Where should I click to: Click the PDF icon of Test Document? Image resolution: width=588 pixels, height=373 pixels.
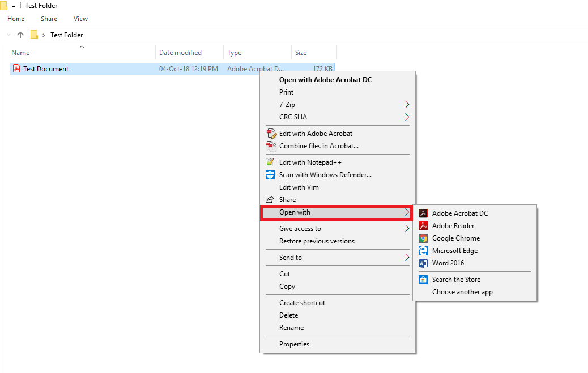[x=16, y=69]
